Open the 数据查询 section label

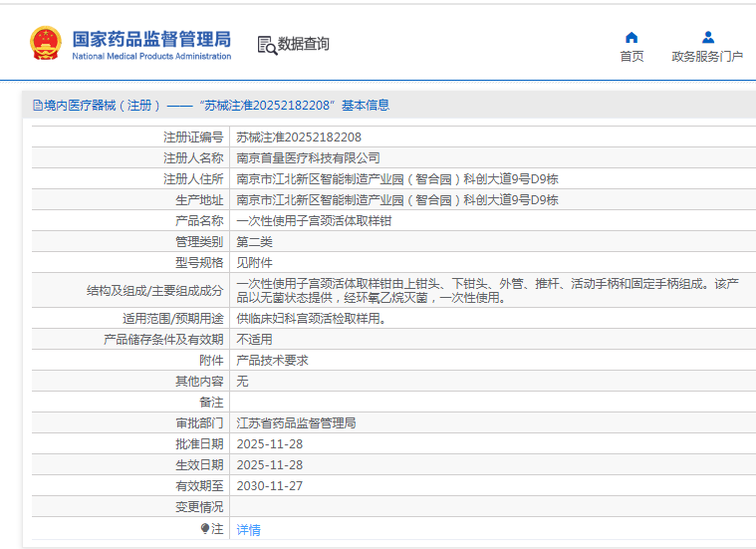pos(303,45)
